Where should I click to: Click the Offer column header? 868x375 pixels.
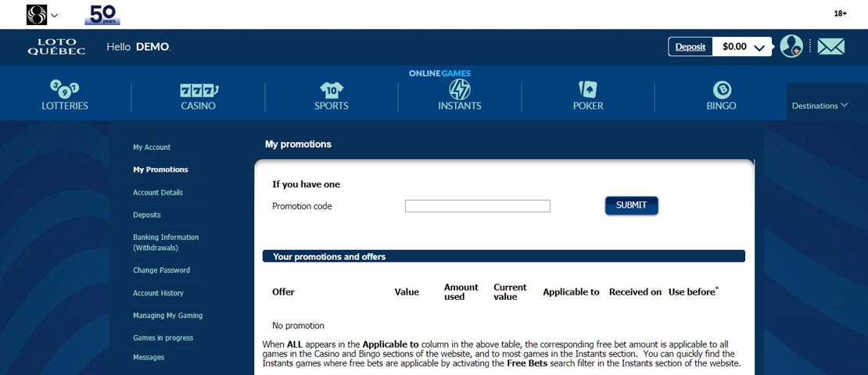point(283,292)
